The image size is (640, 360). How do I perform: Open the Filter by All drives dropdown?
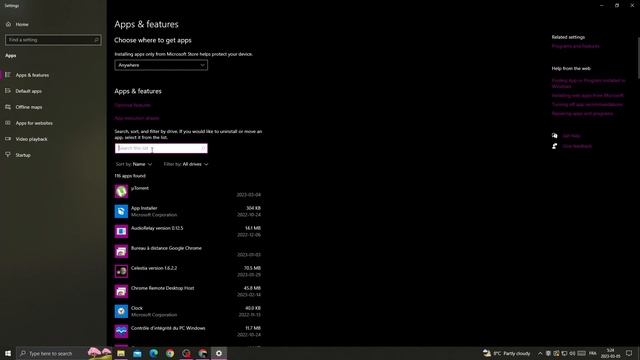(186, 164)
